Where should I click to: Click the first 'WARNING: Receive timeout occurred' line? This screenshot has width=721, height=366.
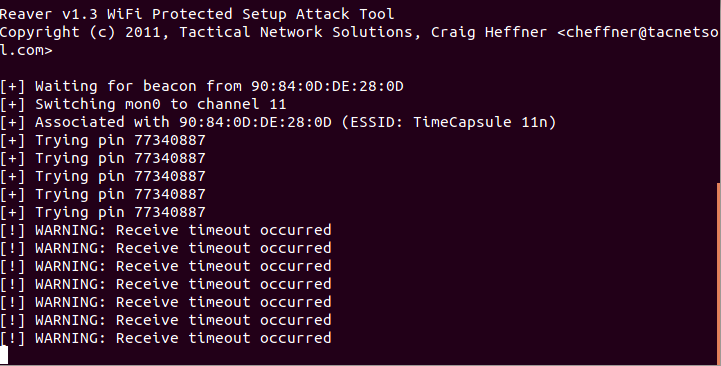[x=166, y=230]
